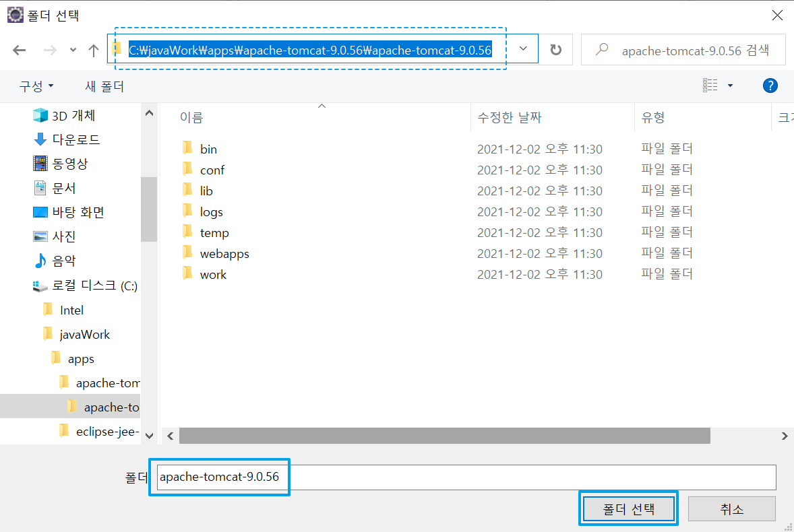The image size is (794, 532).
Task: Click the horizontal scrollbar thumb
Action: click(444, 436)
